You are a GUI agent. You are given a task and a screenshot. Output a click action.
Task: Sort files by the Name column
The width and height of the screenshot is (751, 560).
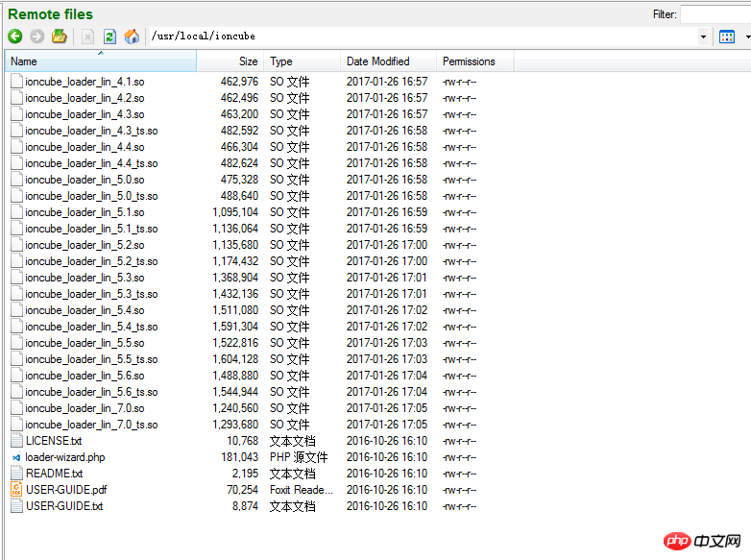tap(101, 61)
